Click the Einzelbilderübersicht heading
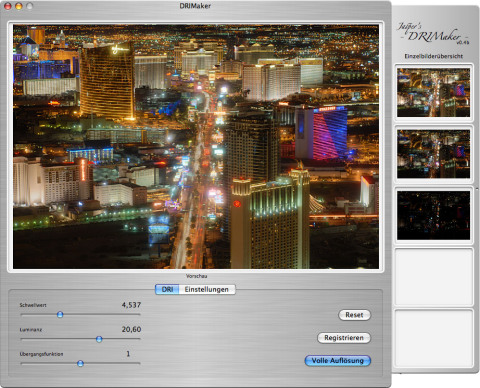This screenshot has width=480, height=388. [x=434, y=56]
